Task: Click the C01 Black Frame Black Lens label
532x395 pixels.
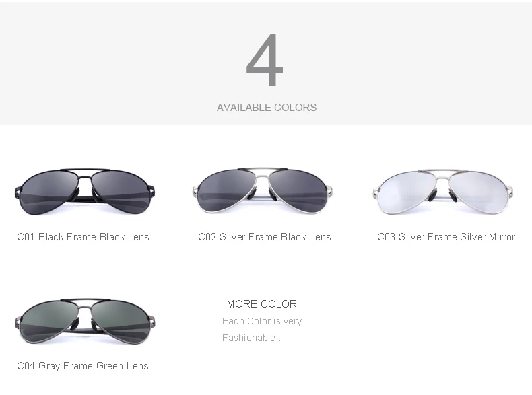Action: (x=83, y=237)
